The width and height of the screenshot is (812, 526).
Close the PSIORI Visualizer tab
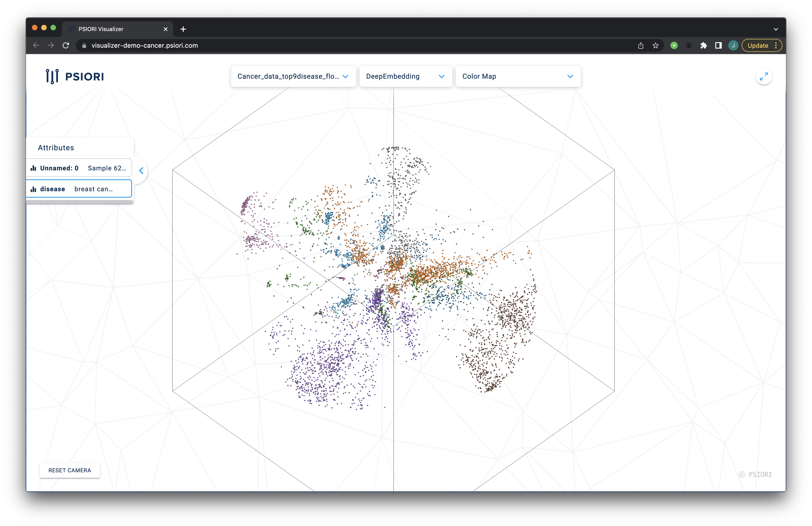click(165, 29)
